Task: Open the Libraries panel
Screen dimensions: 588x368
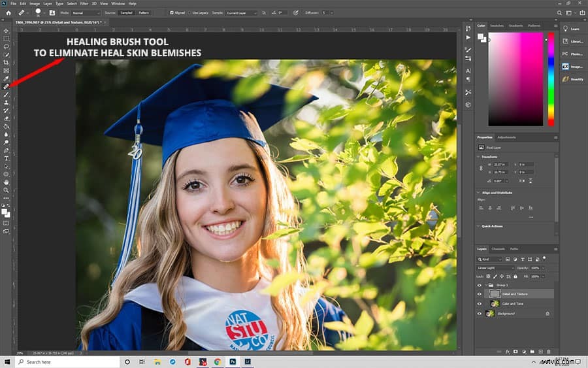Action: tap(572, 41)
